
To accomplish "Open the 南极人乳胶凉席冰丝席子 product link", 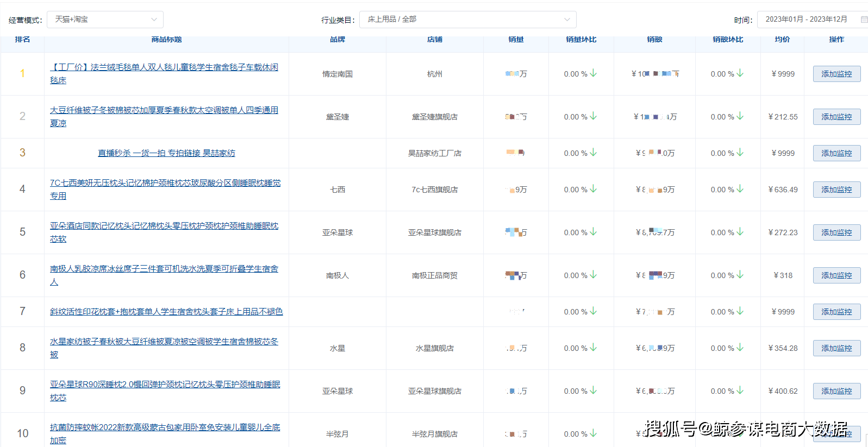I will click(164, 275).
